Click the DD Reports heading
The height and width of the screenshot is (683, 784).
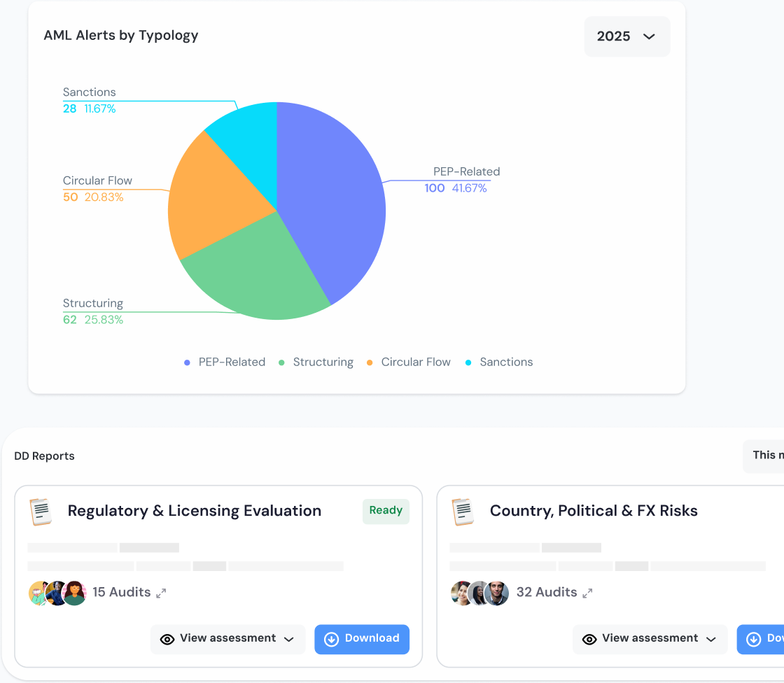pos(44,456)
